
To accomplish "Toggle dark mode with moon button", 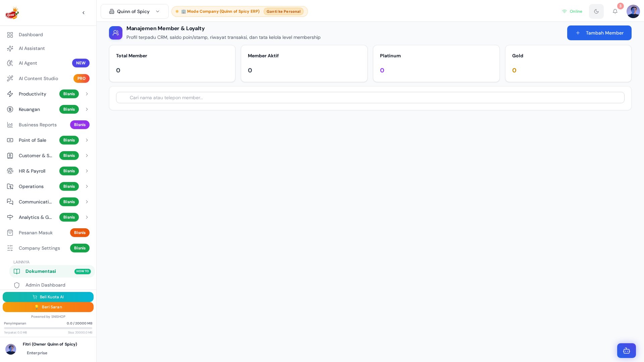I will [596, 11].
